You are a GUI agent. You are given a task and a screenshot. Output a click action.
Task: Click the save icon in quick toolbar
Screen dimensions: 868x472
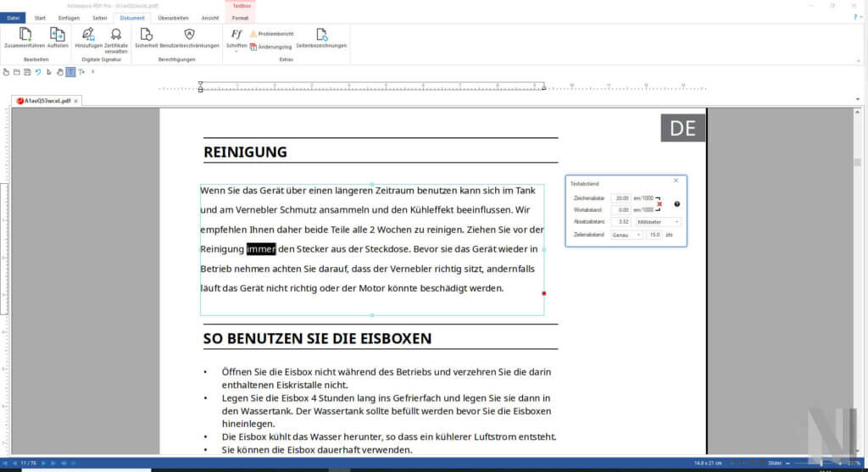(27, 72)
